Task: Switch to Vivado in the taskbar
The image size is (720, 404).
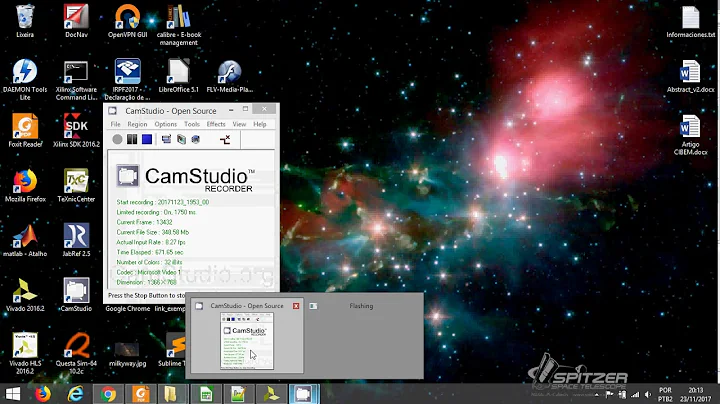Action: coord(270,394)
